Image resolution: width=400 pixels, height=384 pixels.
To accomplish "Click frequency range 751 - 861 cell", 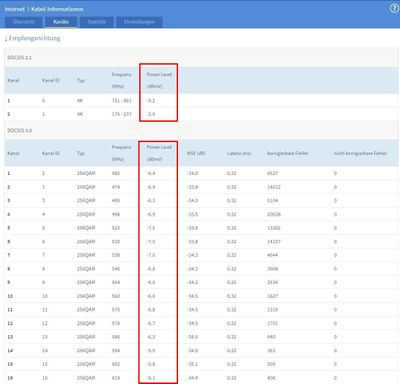I will point(122,101).
